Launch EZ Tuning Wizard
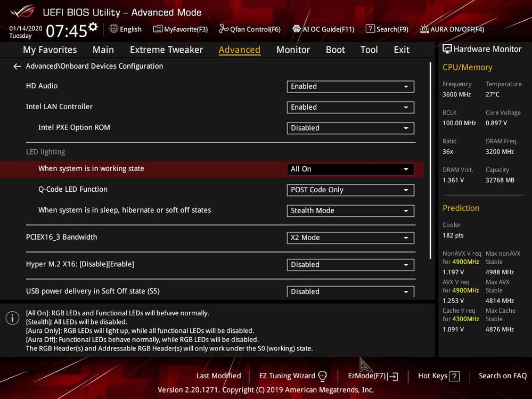 click(293, 376)
